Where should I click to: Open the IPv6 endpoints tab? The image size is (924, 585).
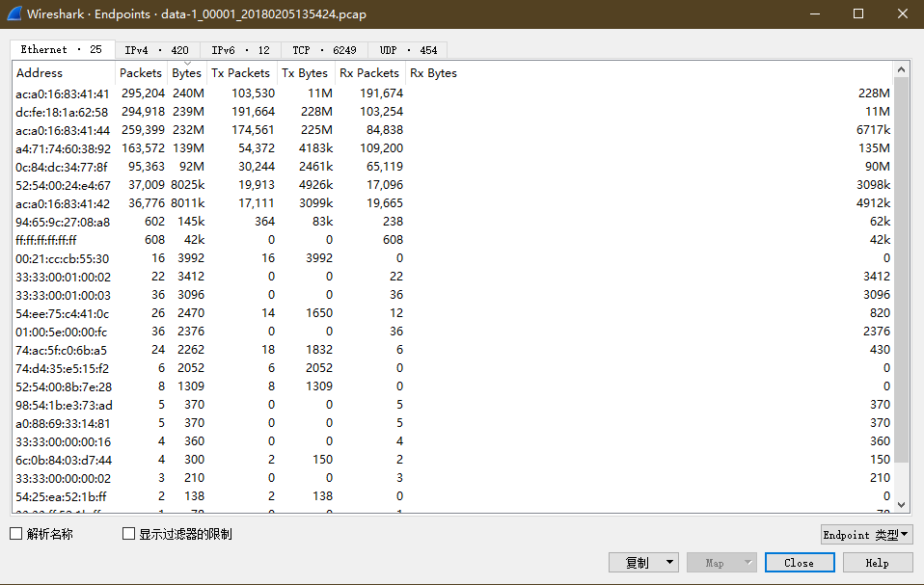(240, 50)
